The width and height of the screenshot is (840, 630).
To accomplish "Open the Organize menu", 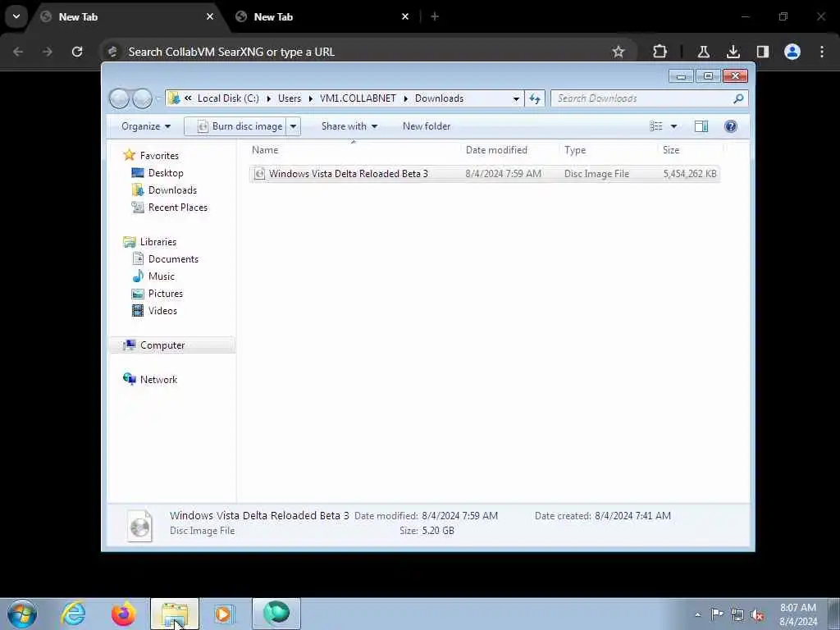I will point(146,126).
